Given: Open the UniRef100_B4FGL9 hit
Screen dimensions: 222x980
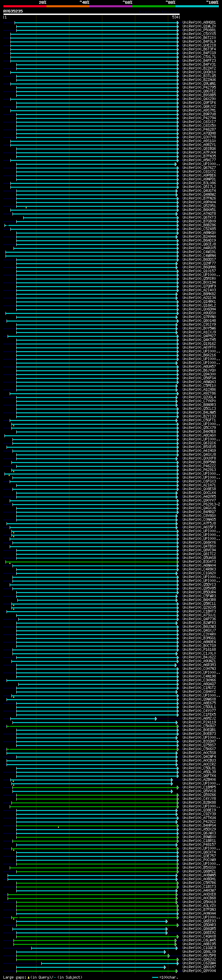Looking at the screenshot, I should (x=199, y=41).
